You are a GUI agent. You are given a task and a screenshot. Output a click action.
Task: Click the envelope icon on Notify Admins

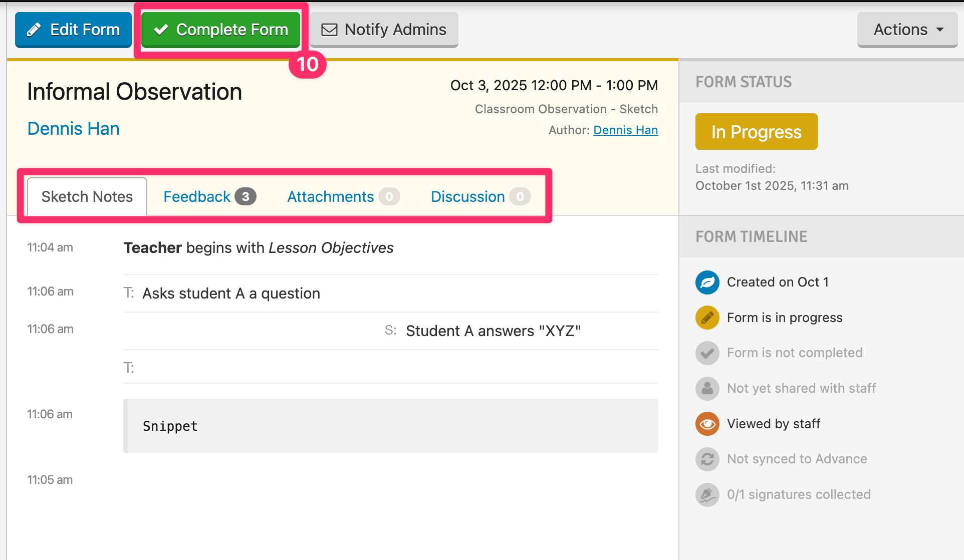(x=329, y=30)
